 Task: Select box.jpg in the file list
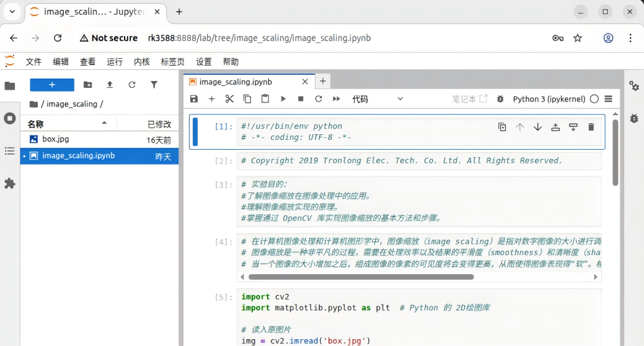[99, 139]
